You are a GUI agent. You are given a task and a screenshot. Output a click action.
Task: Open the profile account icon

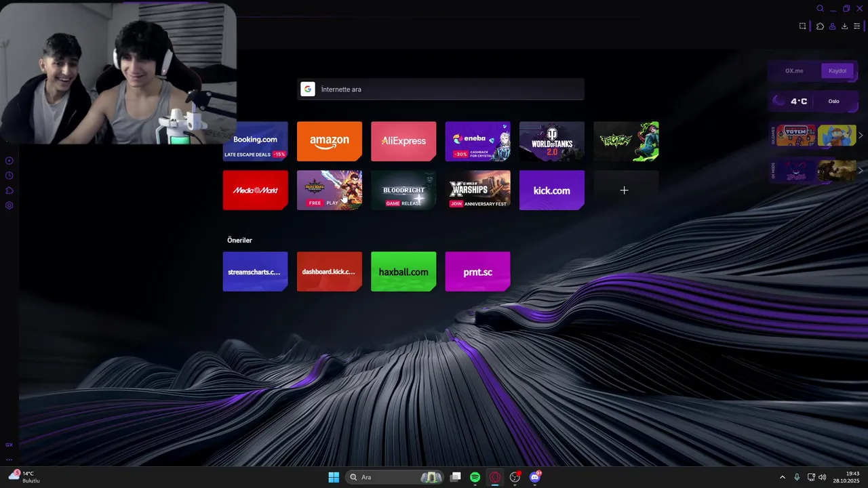point(832,26)
